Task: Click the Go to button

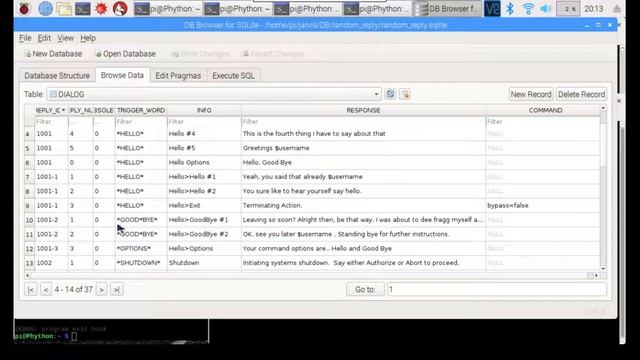Action: 365,289
